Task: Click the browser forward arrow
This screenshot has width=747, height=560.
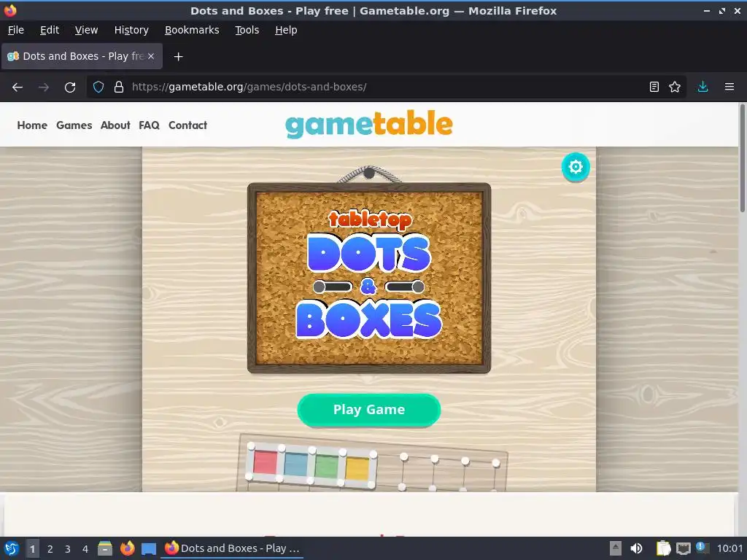Action: click(x=43, y=87)
